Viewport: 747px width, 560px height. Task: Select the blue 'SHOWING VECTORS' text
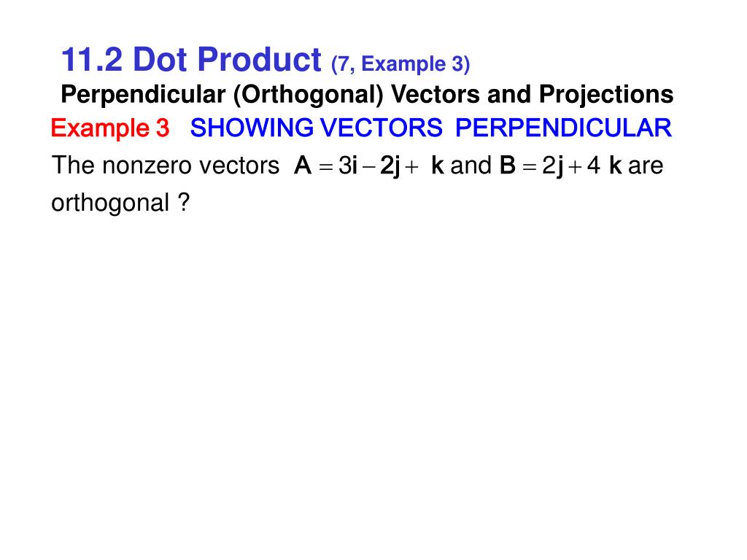(x=317, y=128)
